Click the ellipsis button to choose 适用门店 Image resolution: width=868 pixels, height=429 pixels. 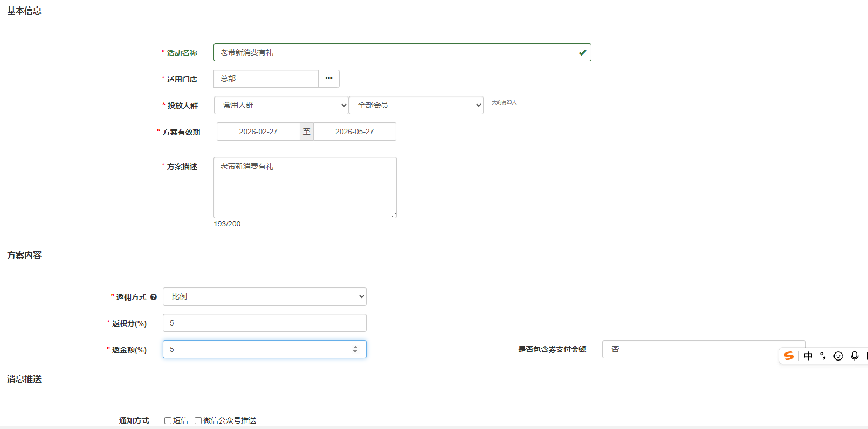click(x=329, y=79)
